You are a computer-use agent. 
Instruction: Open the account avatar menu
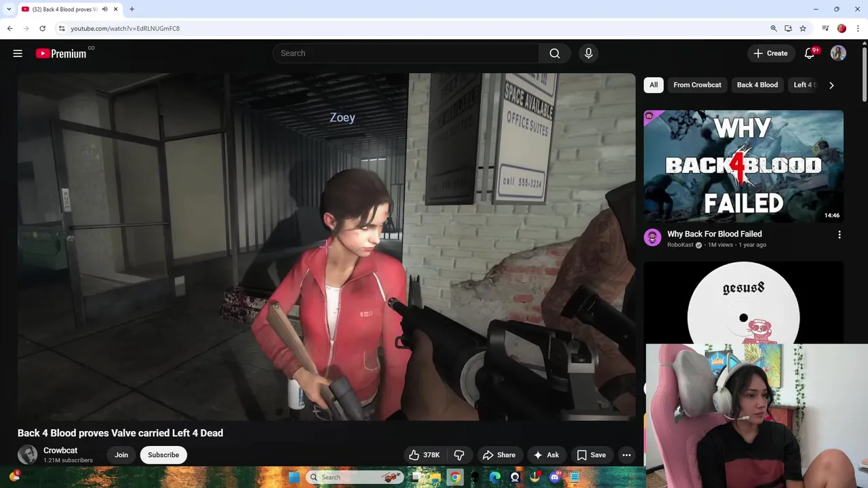click(838, 54)
